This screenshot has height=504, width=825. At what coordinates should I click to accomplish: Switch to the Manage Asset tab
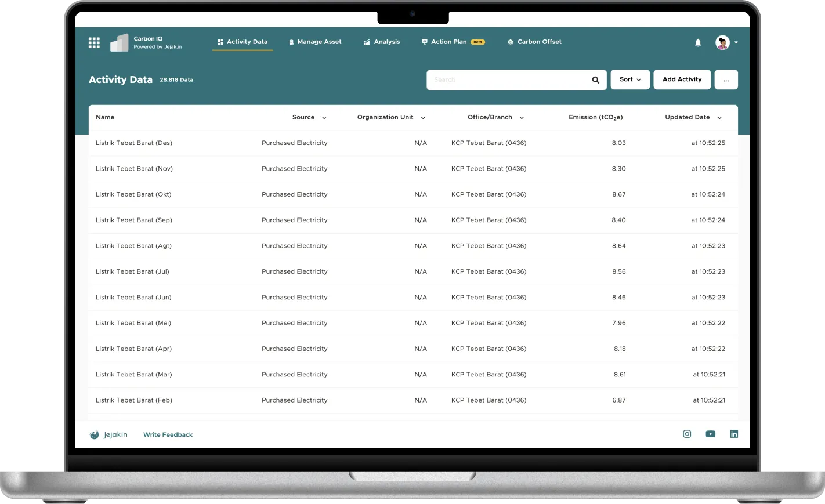tap(314, 42)
